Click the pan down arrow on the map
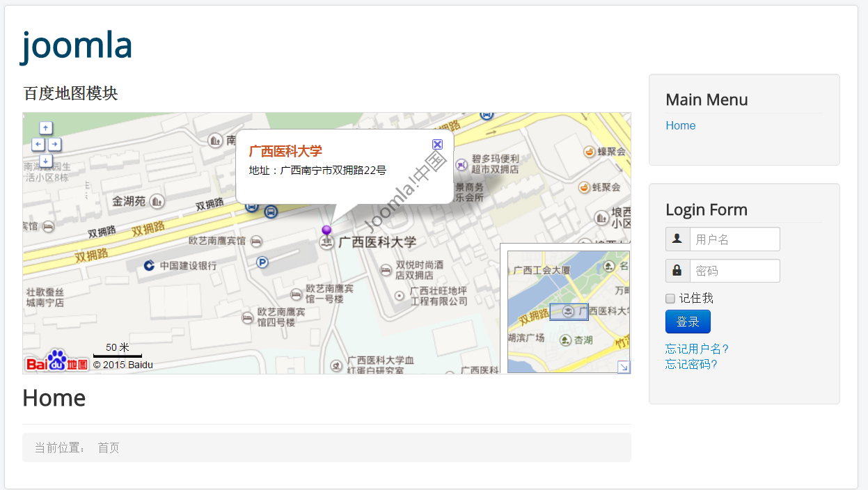 pos(45,159)
